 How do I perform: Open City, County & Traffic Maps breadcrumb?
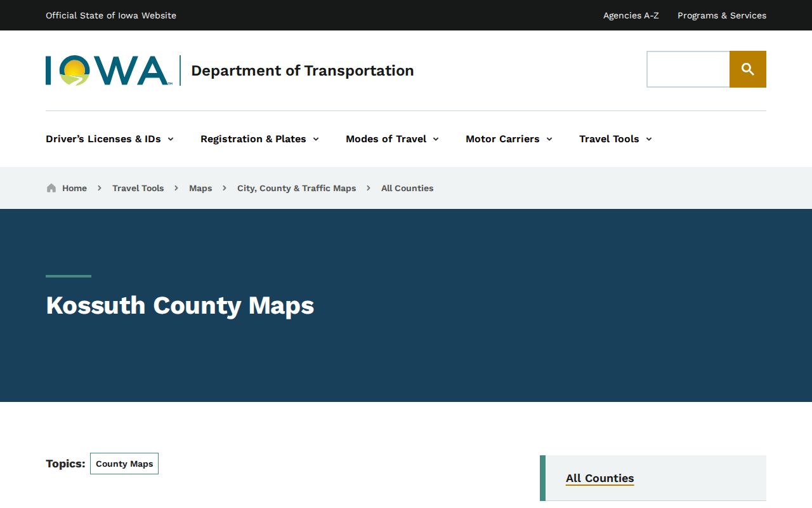[296, 188]
